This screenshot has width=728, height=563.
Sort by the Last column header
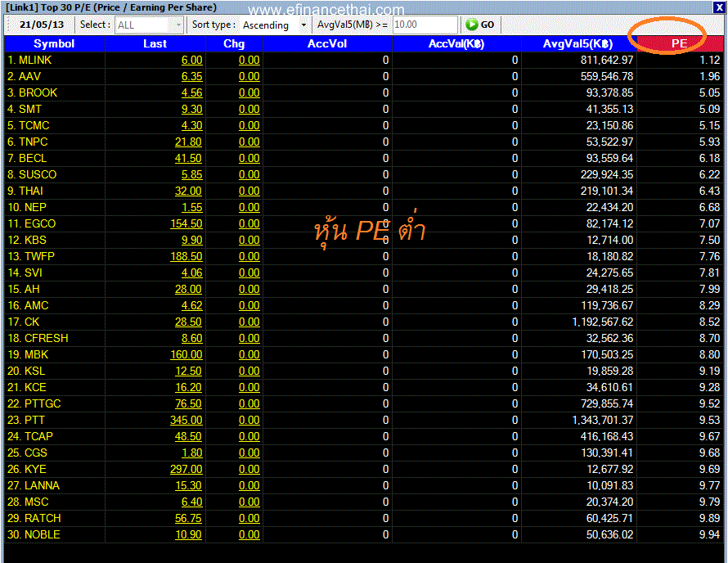coord(155,43)
